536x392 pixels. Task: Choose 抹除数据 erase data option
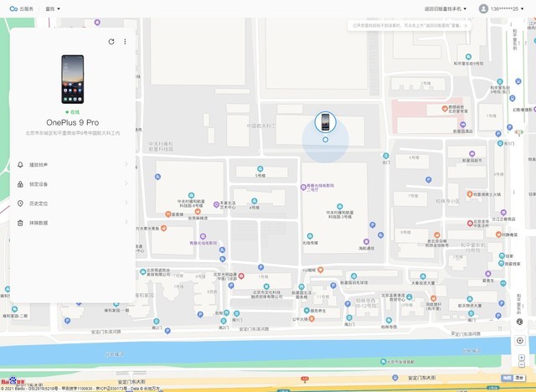[x=73, y=223]
